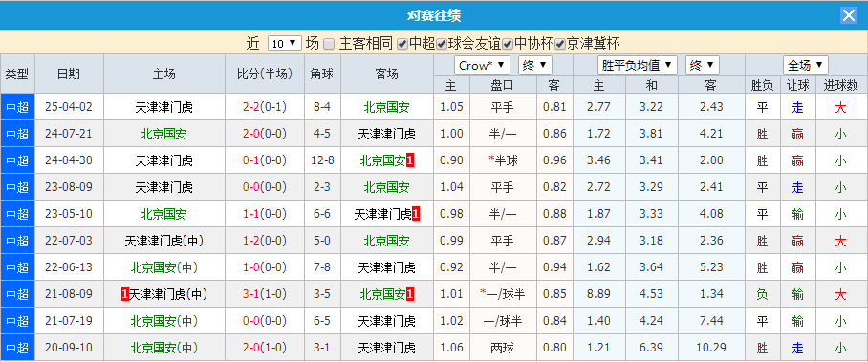Click the odds value 7.44
The height and width of the screenshot is (362, 868).
(x=711, y=321)
